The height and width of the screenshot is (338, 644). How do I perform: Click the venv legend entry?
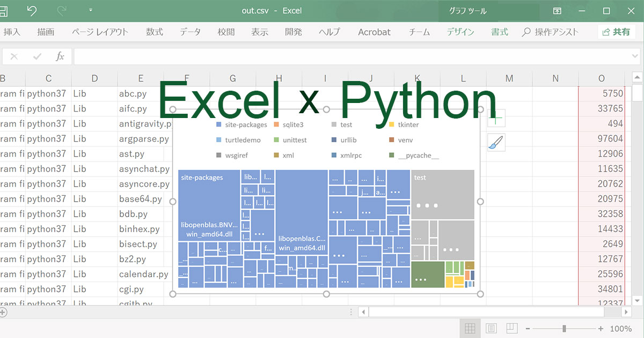tap(401, 140)
